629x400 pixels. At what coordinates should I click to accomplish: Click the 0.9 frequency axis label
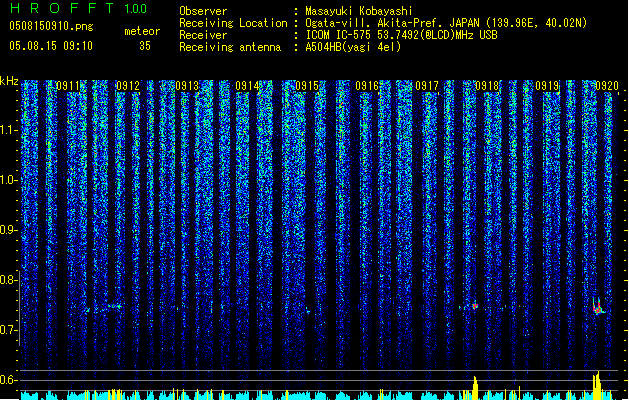(x=9, y=230)
